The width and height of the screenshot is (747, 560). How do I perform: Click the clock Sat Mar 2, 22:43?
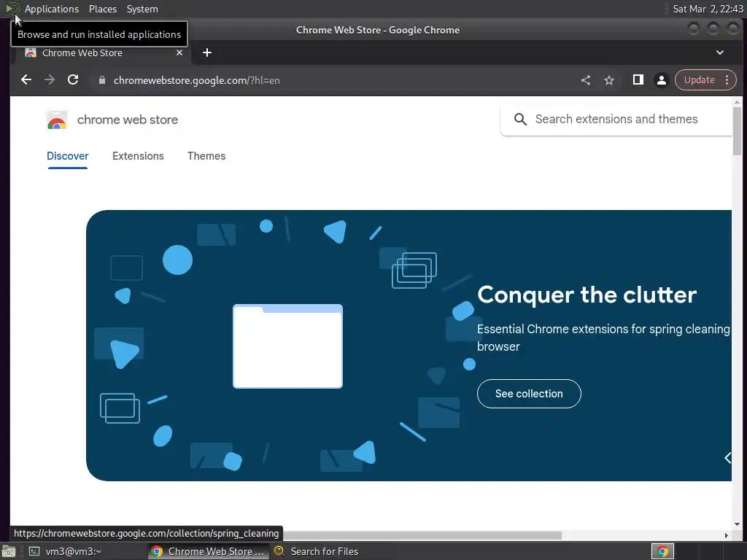click(x=708, y=9)
